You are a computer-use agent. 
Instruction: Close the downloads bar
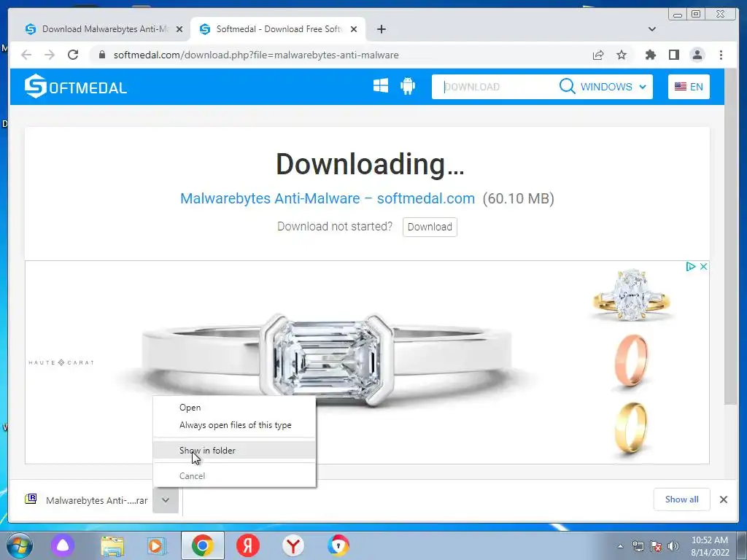pyautogui.click(x=723, y=499)
